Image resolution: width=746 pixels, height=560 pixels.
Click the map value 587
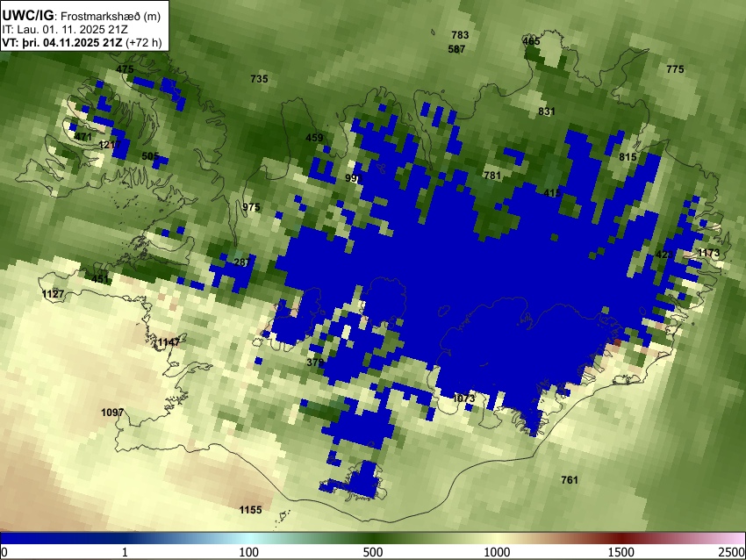[x=456, y=49]
